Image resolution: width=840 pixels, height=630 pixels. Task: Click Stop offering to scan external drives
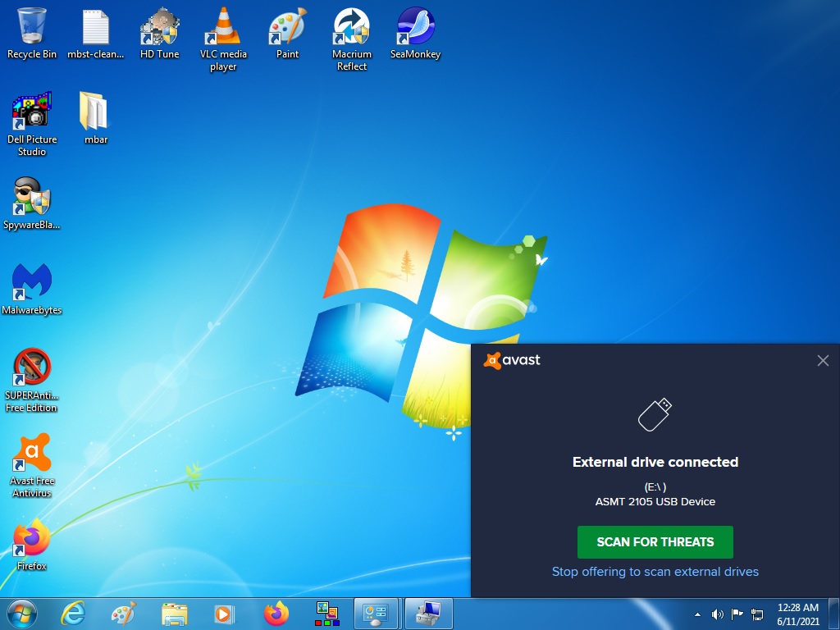point(655,572)
